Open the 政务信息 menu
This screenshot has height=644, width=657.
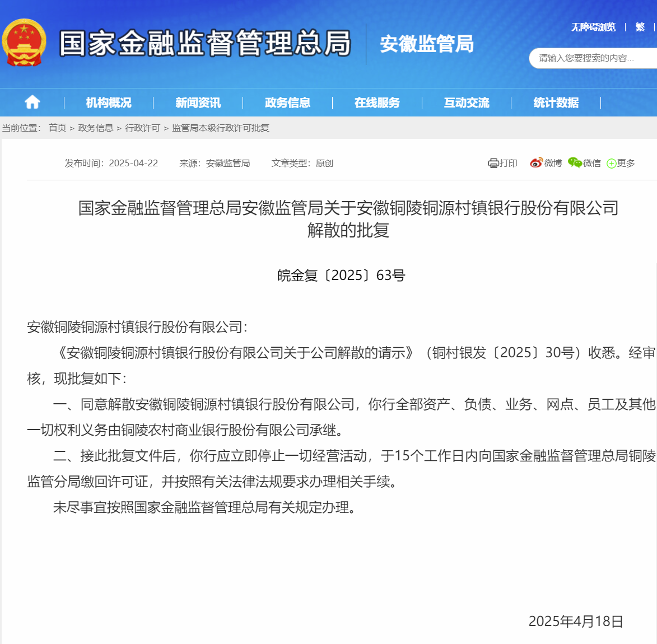point(287,102)
